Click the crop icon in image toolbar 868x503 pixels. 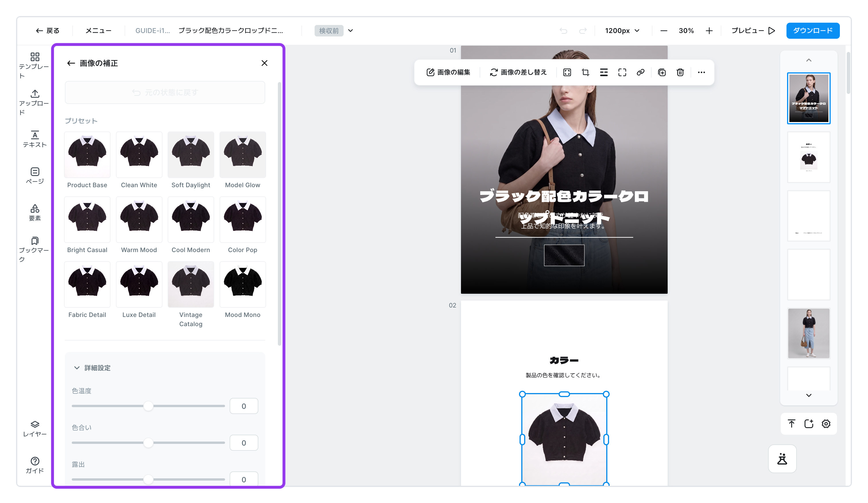click(585, 72)
